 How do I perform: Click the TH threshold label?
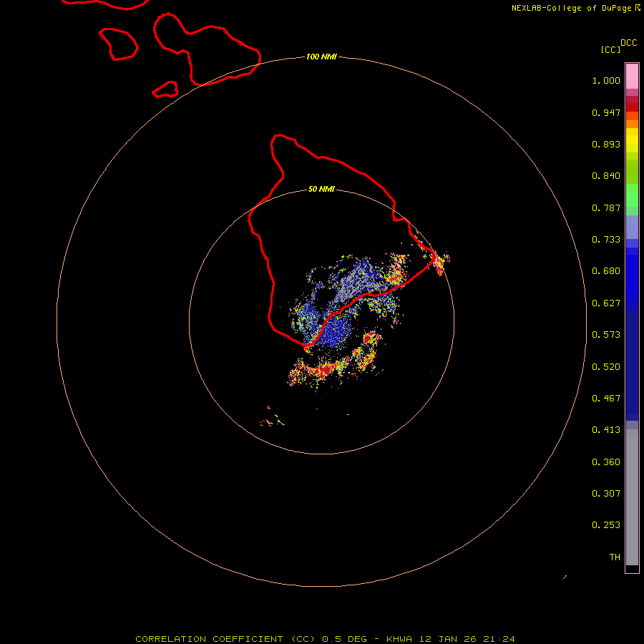coord(615,557)
